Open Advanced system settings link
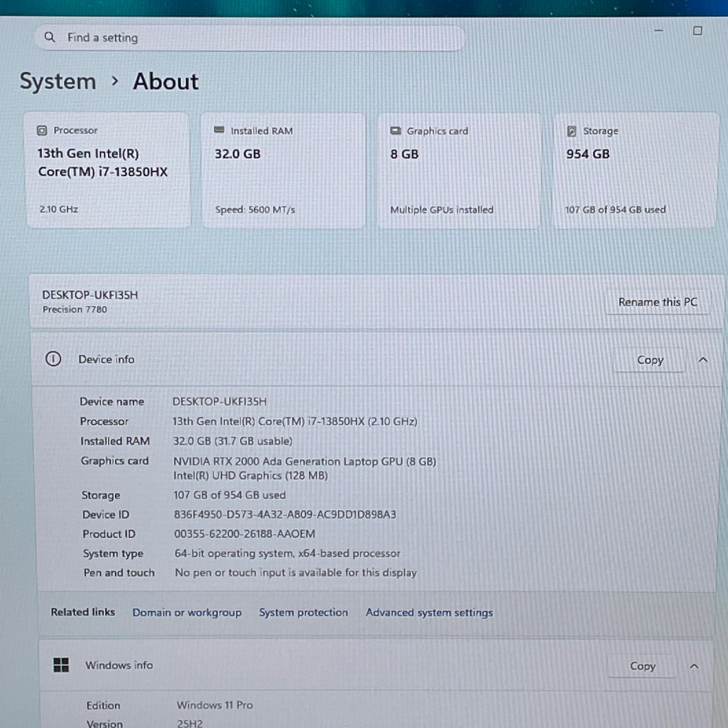The height and width of the screenshot is (728, 728). (429, 613)
